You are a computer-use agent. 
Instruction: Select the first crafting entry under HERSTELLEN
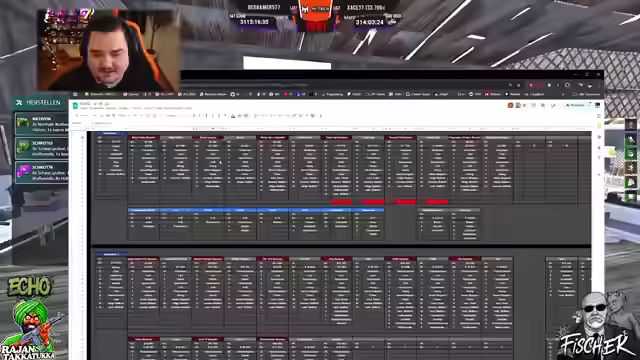pyautogui.click(x=41, y=124)
